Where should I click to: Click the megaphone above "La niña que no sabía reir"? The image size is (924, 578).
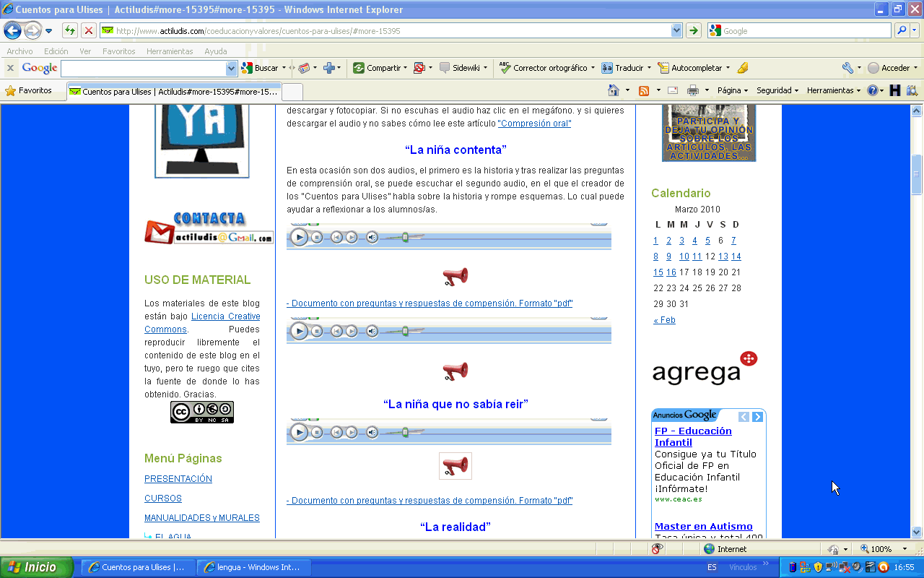[456, 371]
